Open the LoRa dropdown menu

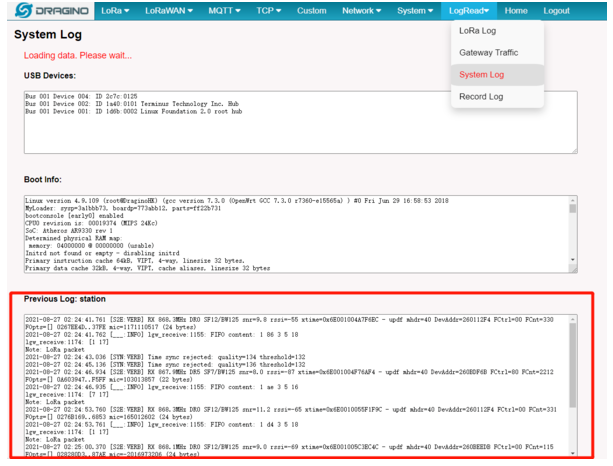coord(115,11)
